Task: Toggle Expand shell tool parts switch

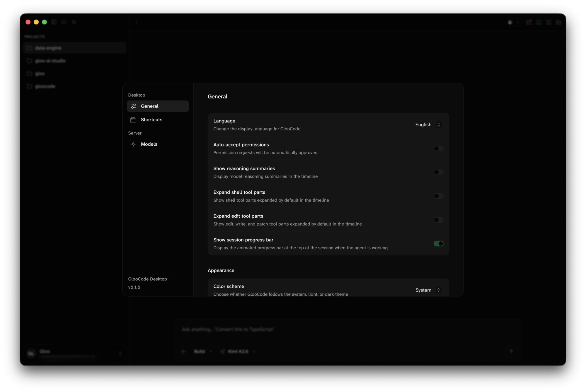Action: click(x=438, y=196)
